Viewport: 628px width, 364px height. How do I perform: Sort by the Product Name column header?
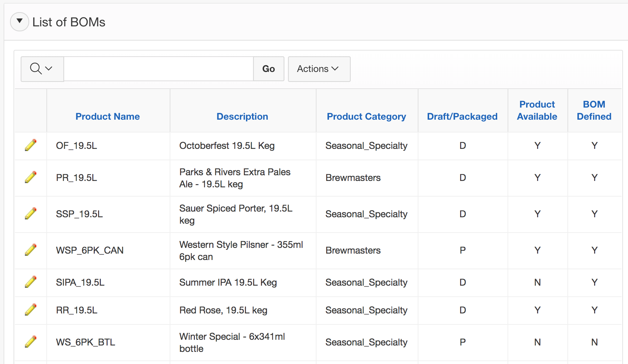(x=107, y=116)
